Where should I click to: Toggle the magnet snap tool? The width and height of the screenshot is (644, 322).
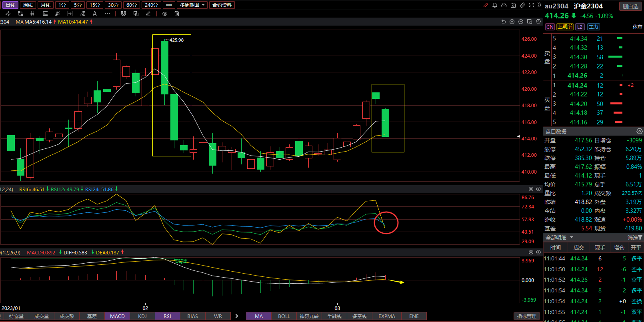pos(123,14)
